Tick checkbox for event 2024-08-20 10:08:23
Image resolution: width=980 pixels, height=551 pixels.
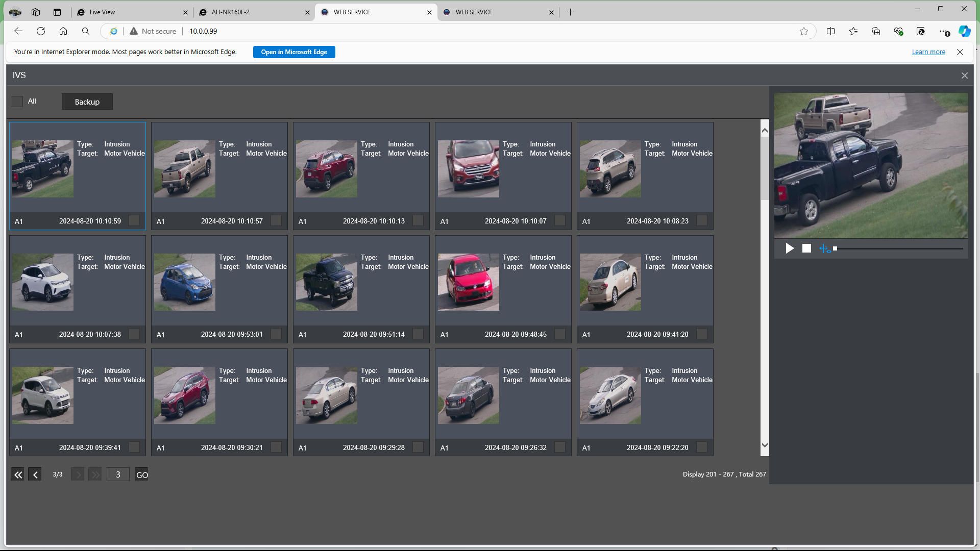tap(702, 220)
